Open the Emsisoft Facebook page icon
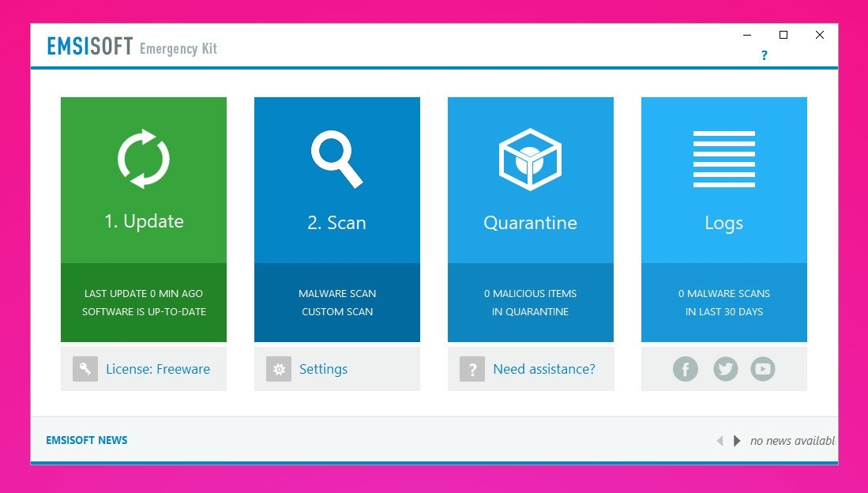Screen dimensions: 868x493 pos(686,369)
